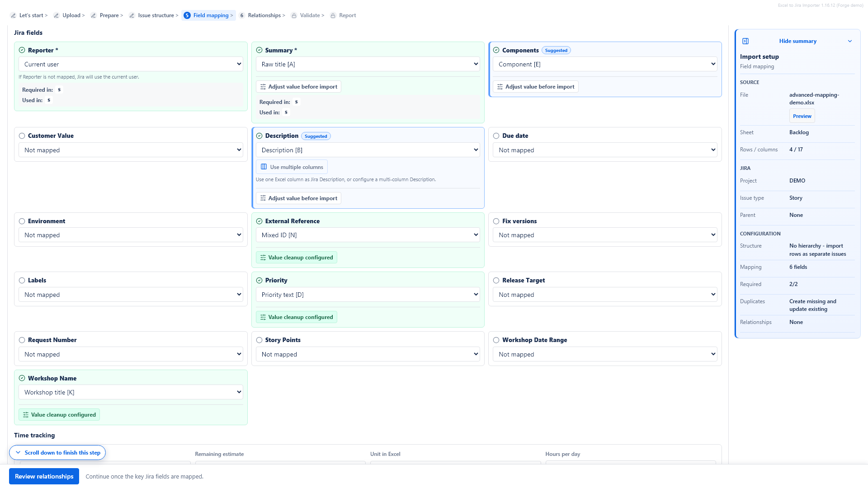The image size is (868, 488).
Task: Click lock icon beside Report step
Action: 333,15
